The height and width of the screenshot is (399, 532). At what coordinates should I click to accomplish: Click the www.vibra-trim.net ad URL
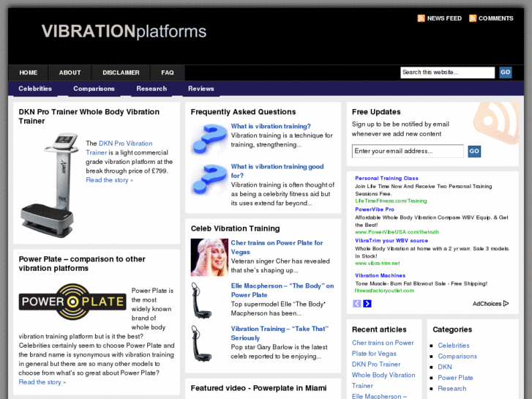(x=378, y=263)
